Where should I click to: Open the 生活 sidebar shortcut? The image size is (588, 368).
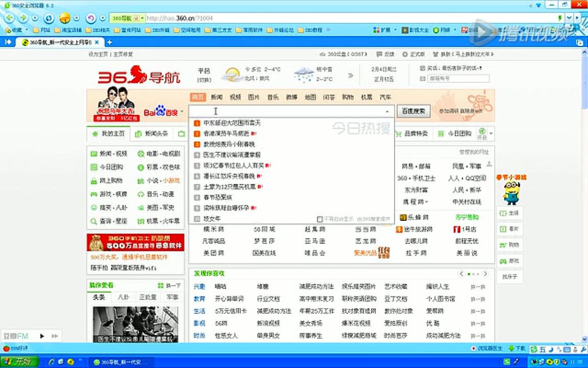(x=509, y=213)
